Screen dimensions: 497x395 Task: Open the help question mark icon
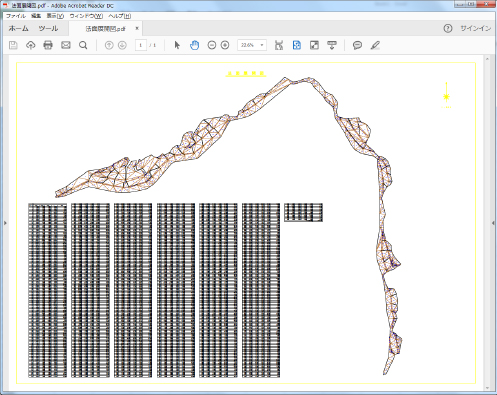point(448,28)
